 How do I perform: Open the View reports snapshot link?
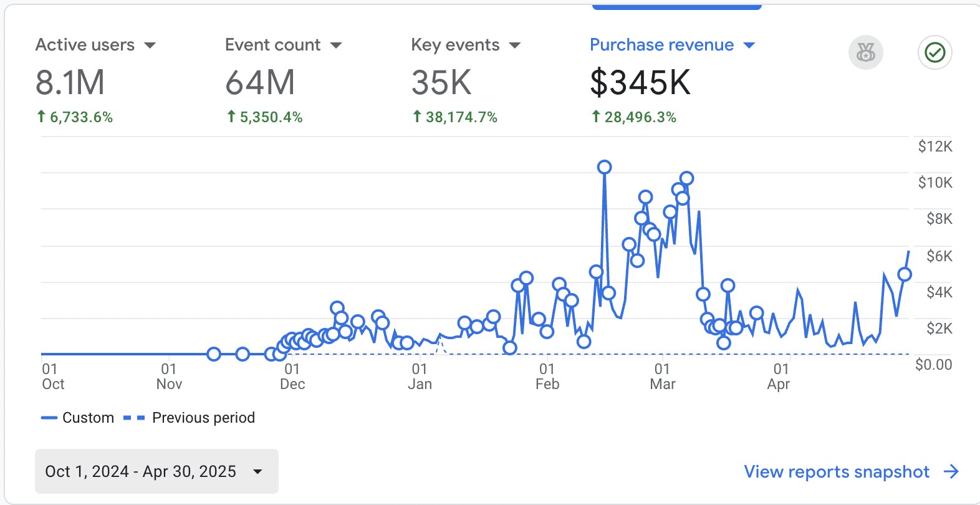click(x=837, y=472)
